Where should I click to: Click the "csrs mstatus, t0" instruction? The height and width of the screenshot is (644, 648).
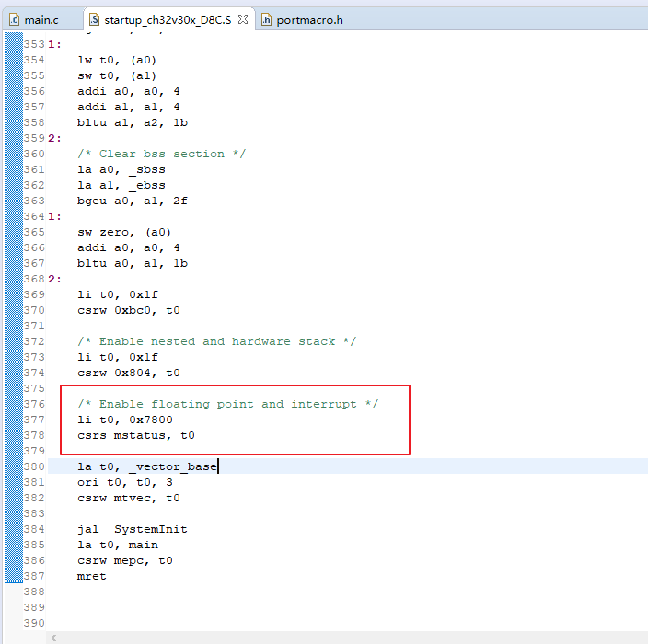(135, 435)
